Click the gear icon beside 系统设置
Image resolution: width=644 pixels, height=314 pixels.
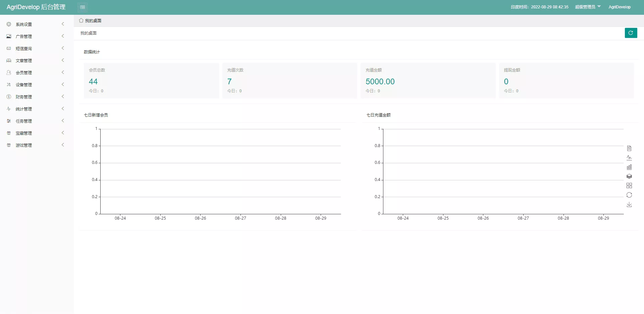9,24
